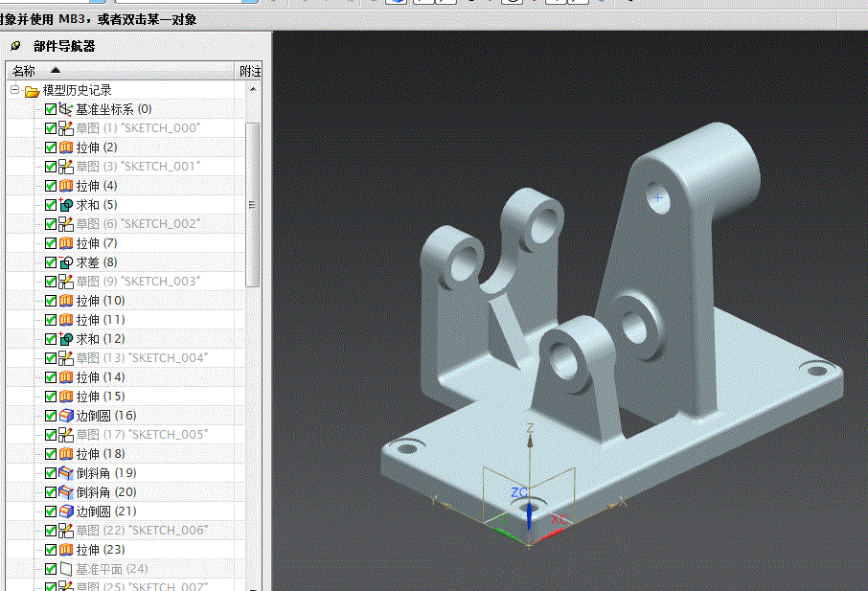868x591 pixels.
Task: Click the sketch icon for 草图 (9) SKETCH_003
Action: 66,282
